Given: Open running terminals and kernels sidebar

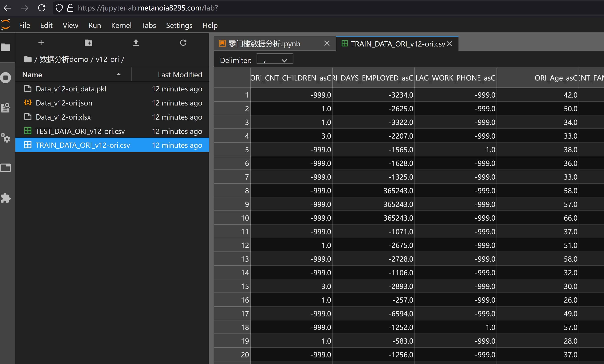Looking at the screenshot, I should click(6, 78).
